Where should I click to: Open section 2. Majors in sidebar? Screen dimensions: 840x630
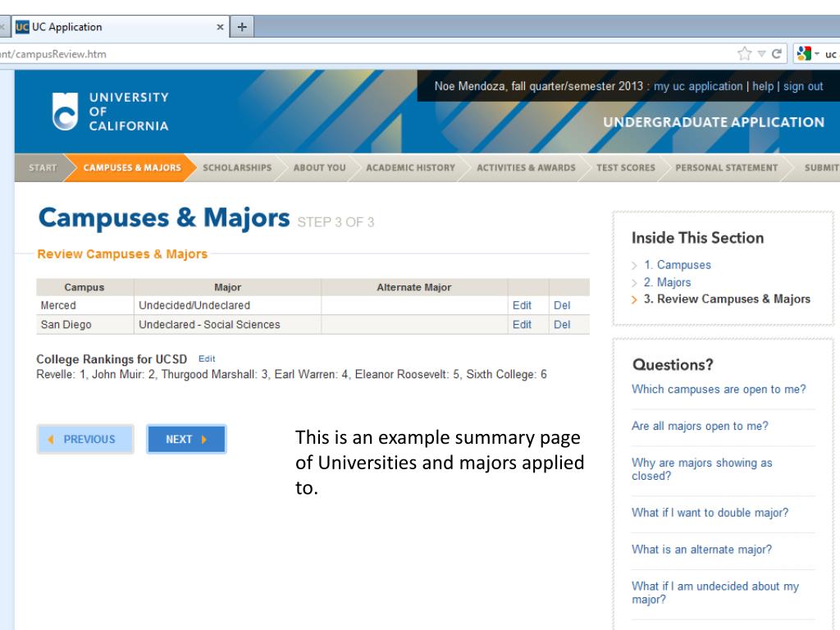click(x=667, y=282)
